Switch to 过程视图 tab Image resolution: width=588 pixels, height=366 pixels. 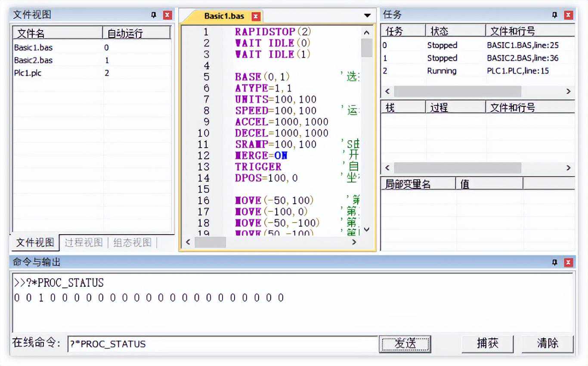tap(84, 242)
